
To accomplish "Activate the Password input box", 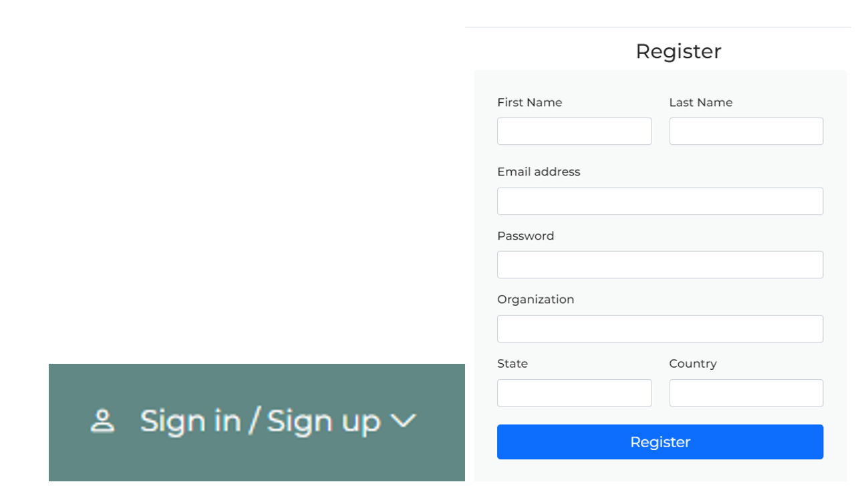I will pyautogui.click(x=660, y=265).
